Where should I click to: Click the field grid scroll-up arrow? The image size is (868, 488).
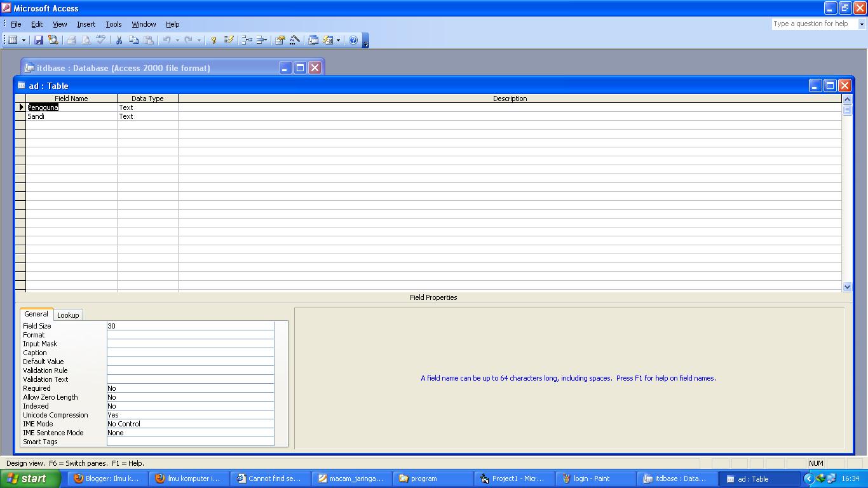847,99
